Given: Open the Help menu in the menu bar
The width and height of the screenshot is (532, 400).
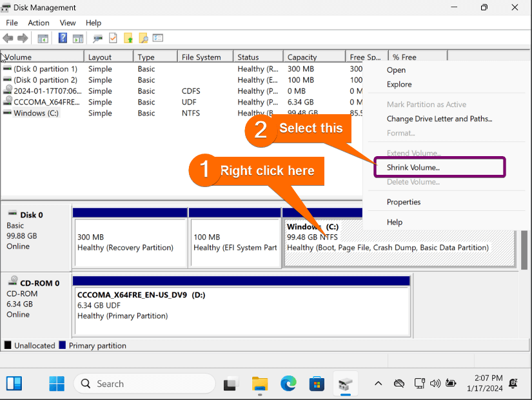Looking at the screenshot, I should pos(94,23).
